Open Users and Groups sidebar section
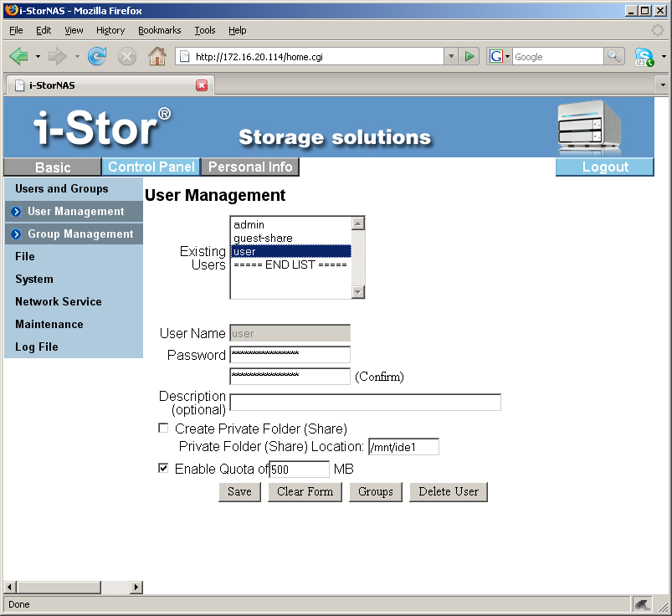This screenshot has width=672, height=616. coord(62,188)
